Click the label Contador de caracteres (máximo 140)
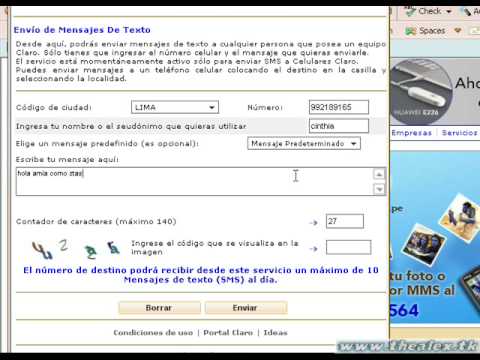 (x=96, y=222)
